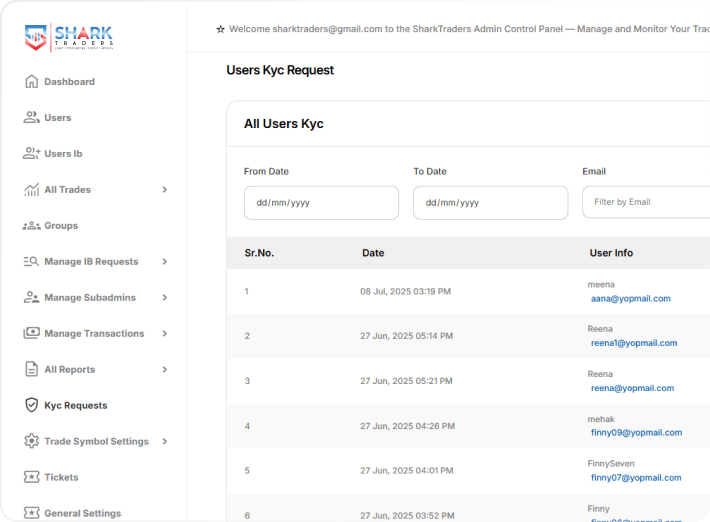This screenshot has width=710, height=522.
Task: Click the date 27 Jun, 2025 03:52 PM
Action: pyautogui.click(x=407, y=516)
